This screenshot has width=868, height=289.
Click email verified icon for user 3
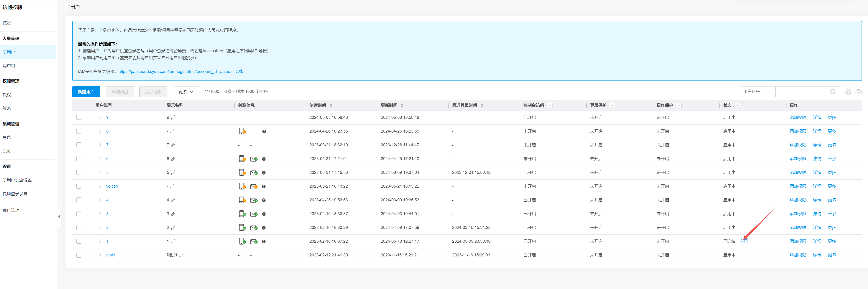[254, 214]
